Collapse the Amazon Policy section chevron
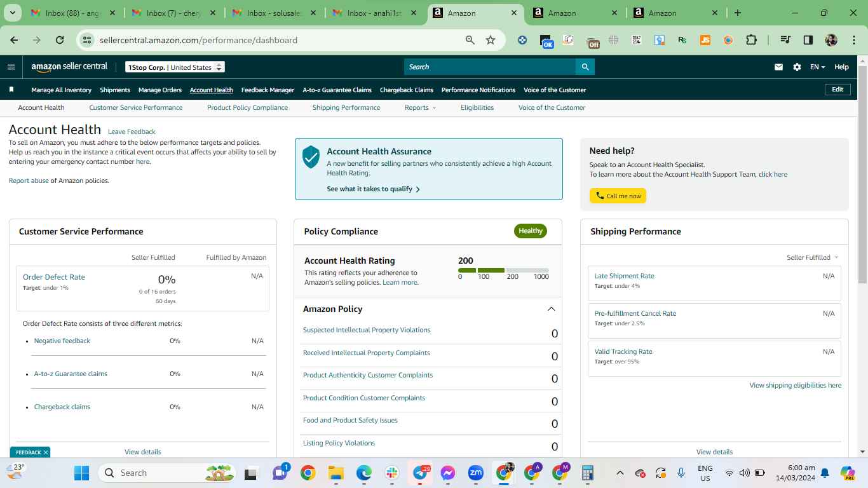Viewport: 868px width, 488px height. (x=551, y=309)
